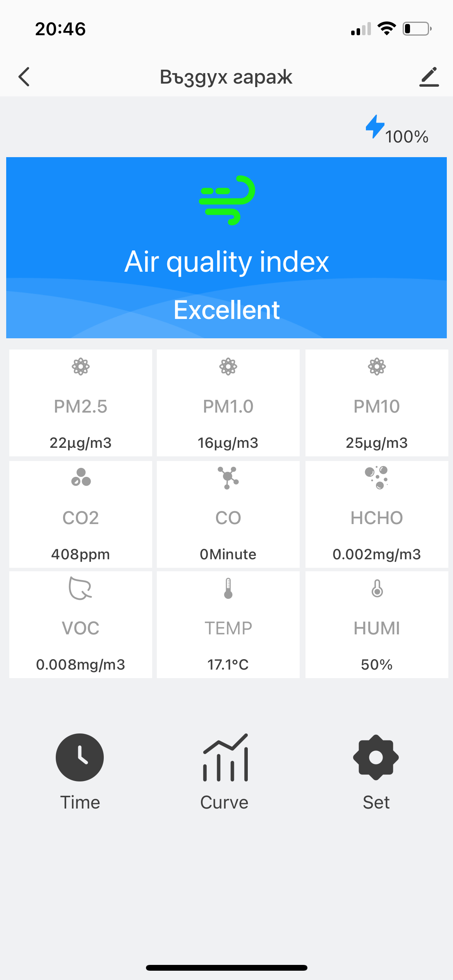Tap the TEMP thermometer icon
This screenshot has height=980, width=453.
tap(228, 588)
